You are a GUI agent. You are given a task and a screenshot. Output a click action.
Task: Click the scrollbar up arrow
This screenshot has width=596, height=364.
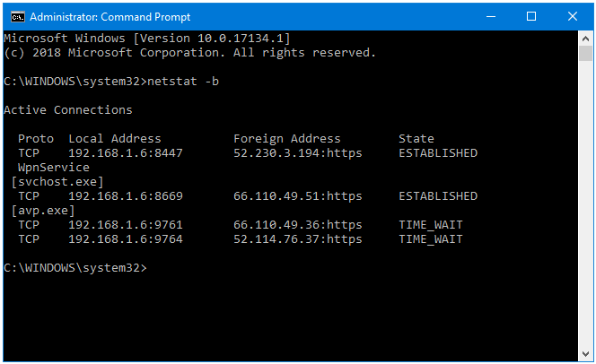[585, 39]
